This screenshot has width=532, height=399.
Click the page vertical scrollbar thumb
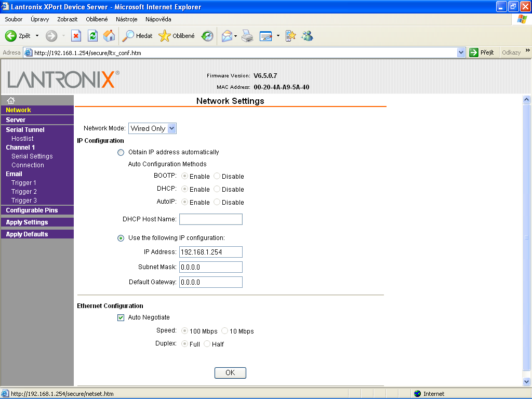[x=527, y=237]
